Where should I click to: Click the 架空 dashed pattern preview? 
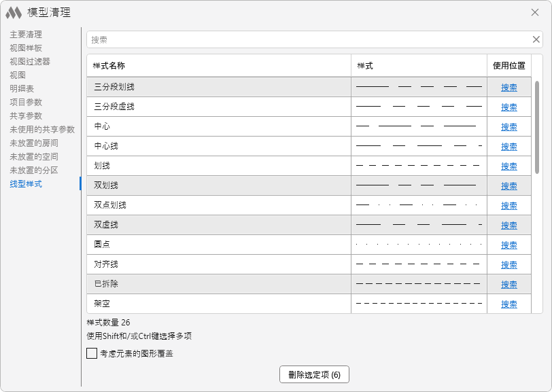tap(419, 303)
